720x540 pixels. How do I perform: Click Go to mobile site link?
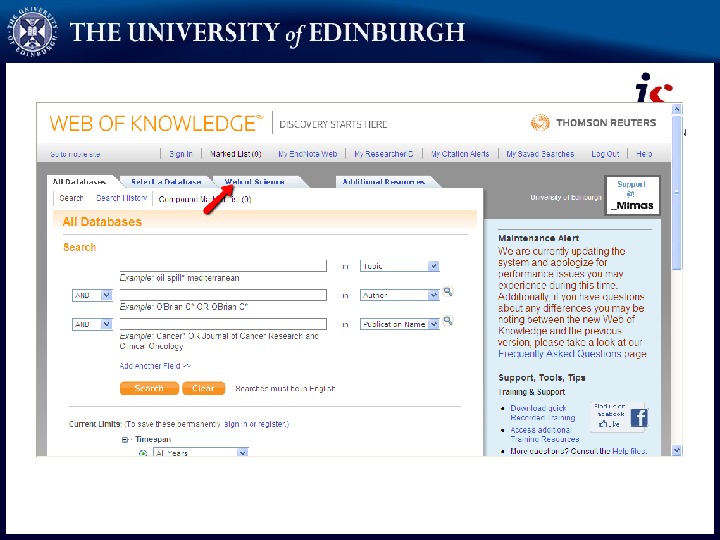tap(75, 154)
